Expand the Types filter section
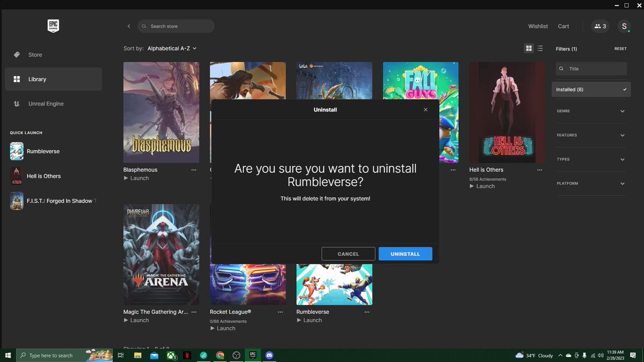Image resolution: width=644 pixels, height=362 pixels. pyautogui.click(x=591, y=159)
